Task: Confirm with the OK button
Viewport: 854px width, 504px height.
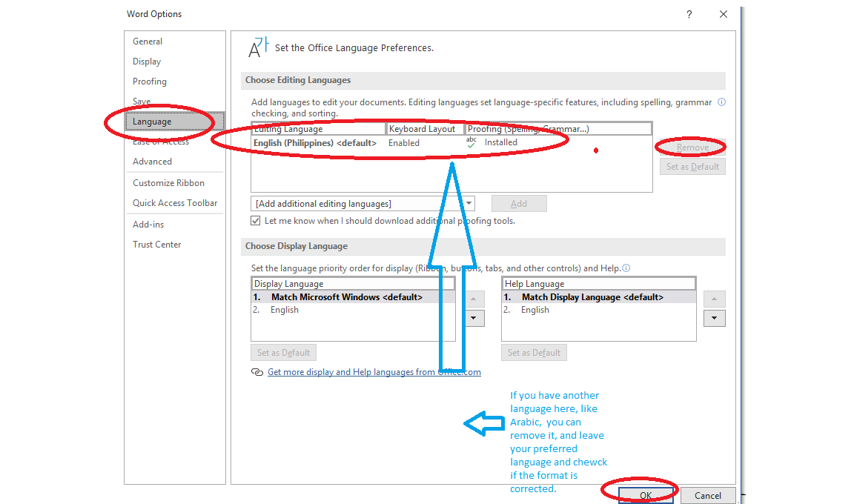Action: 646,495
